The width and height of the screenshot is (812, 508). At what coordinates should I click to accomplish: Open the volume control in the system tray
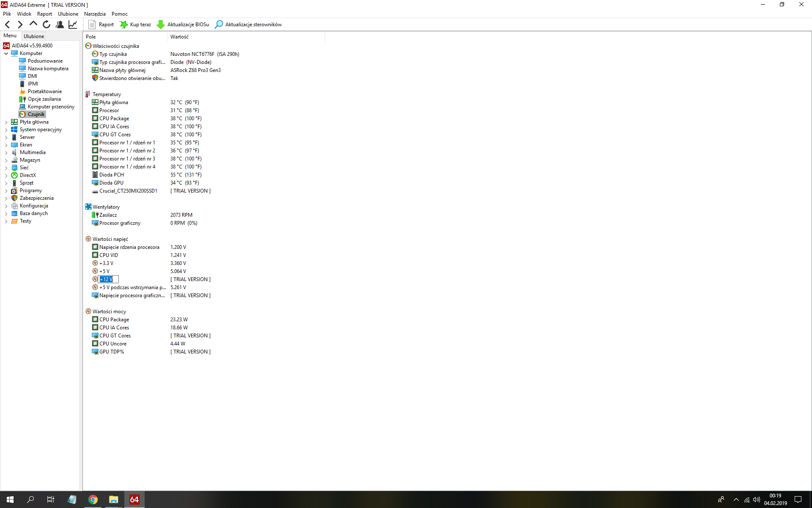pos(757,500)
